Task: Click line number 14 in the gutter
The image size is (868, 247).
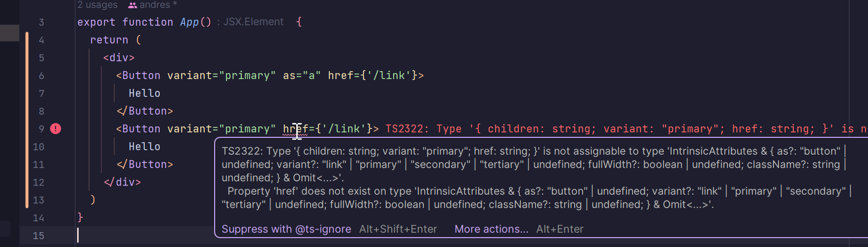Action: point(39,218)
